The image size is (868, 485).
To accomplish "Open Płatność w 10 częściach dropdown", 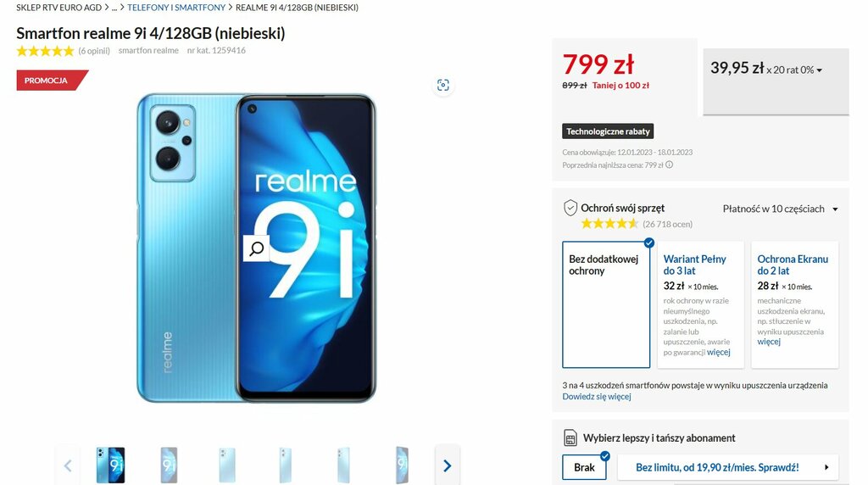I will coord(780,209).
